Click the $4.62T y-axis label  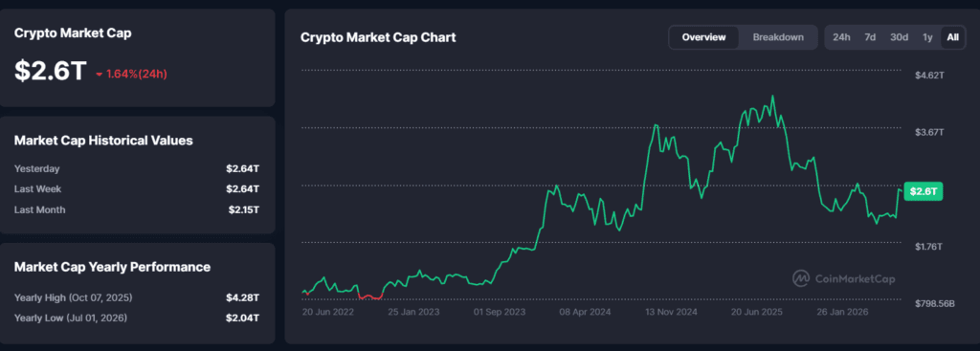(x=929, y=76)
